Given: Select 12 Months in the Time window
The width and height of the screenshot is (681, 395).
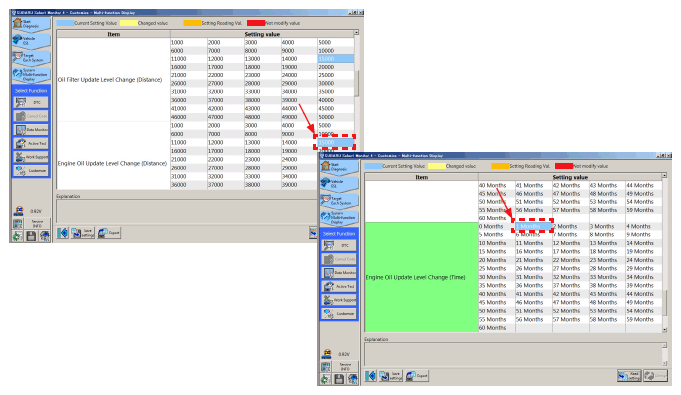Looking at the screenshot, I should (x=570, y=243).
